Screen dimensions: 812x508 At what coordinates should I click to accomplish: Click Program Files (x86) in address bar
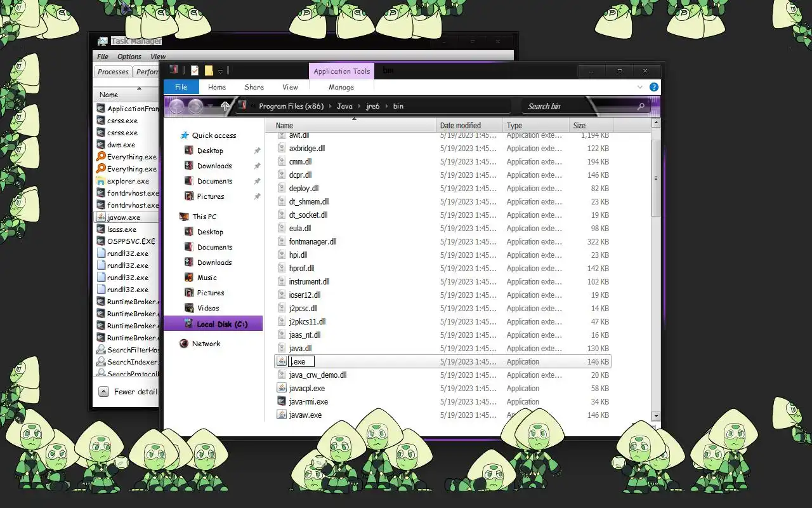coord(291,106)
